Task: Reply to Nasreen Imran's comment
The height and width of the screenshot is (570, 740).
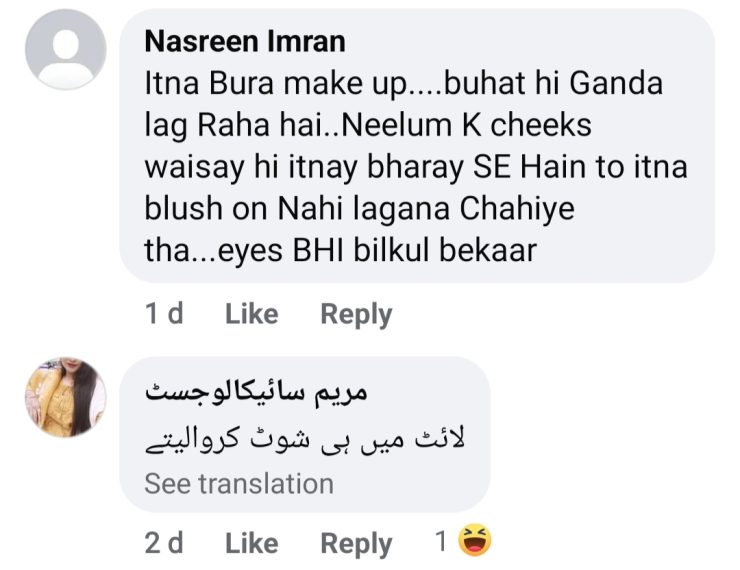Action: tap(355, 314)
